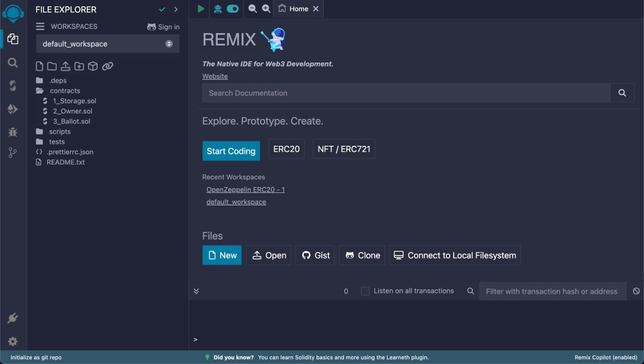Open 1_Storage.sol file
Screen dimensions: 644x364
pos(70,101)
